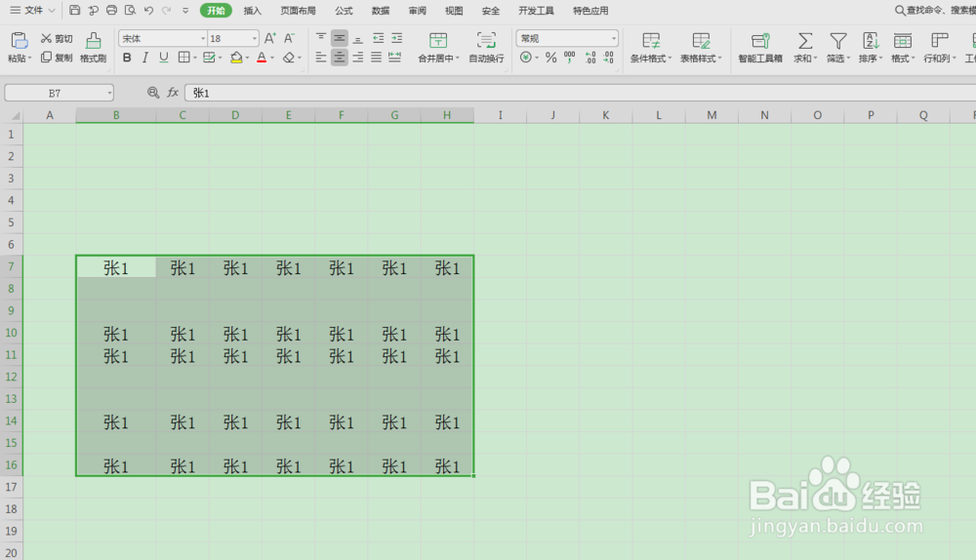Image resolution: width=976 pixels, height=560 pixels.
Task: Open the 开发工具 tab
Action: tap(536, 11)
